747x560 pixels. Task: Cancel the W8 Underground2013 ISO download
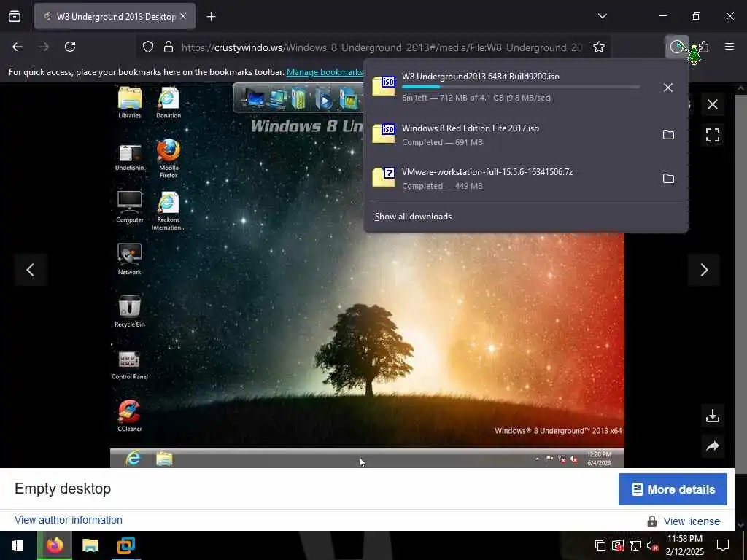tap(668, 87)
